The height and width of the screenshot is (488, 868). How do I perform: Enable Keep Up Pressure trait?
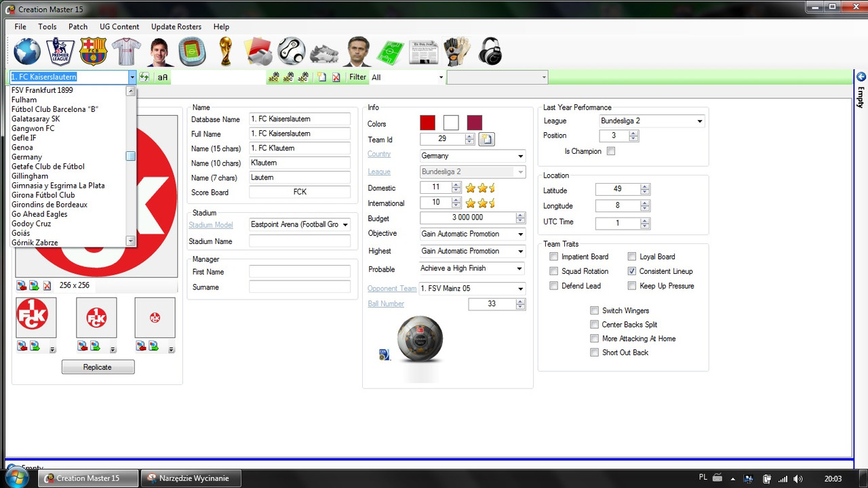[x=632, y=286]
